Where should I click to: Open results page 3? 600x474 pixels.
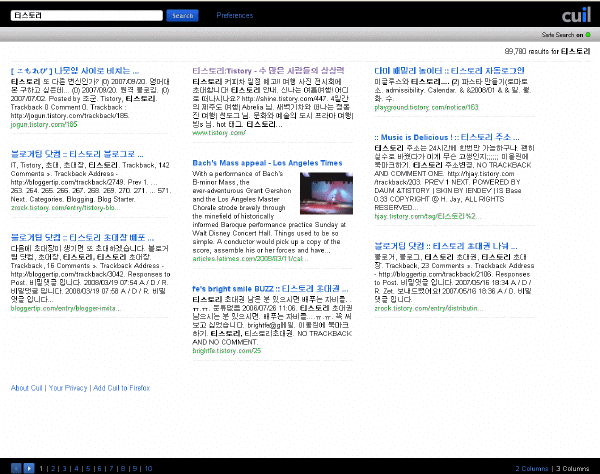[65, 468]
